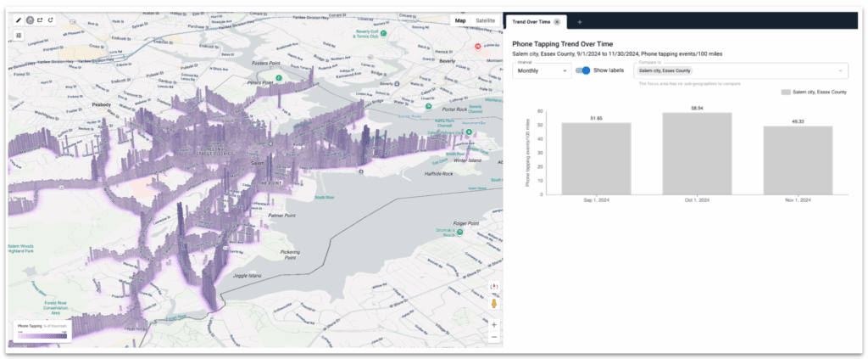Close the Trend Over Time tab
The image size is (868, 359).
coord(557,21)
